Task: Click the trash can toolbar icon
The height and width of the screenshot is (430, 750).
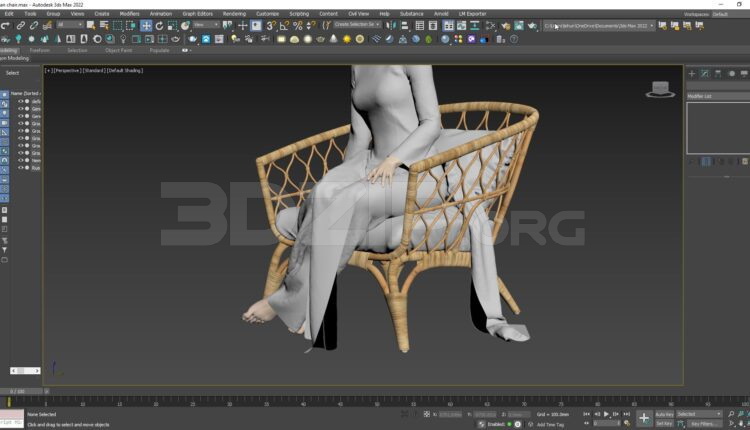Action: (500, 39)
